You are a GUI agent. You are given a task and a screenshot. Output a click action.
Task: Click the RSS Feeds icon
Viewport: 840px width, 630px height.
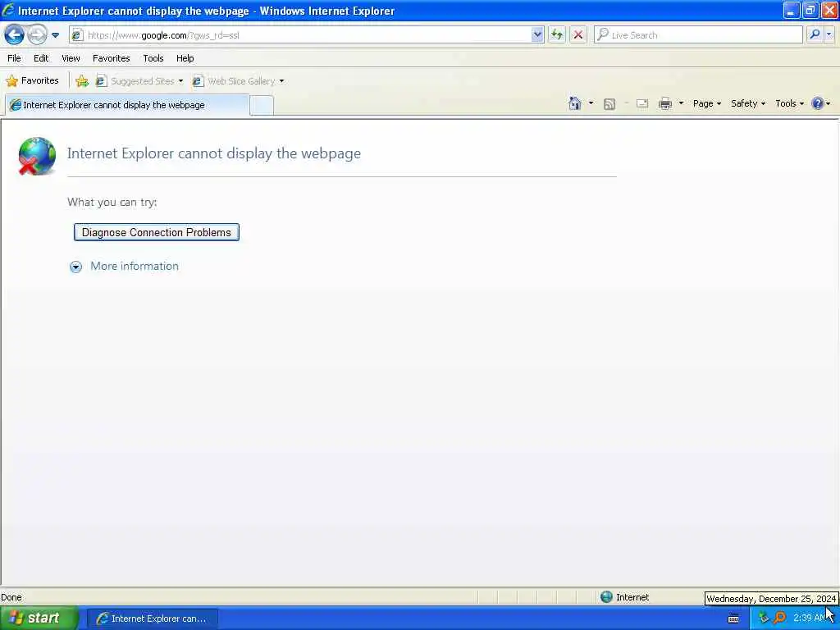point(609,104)
